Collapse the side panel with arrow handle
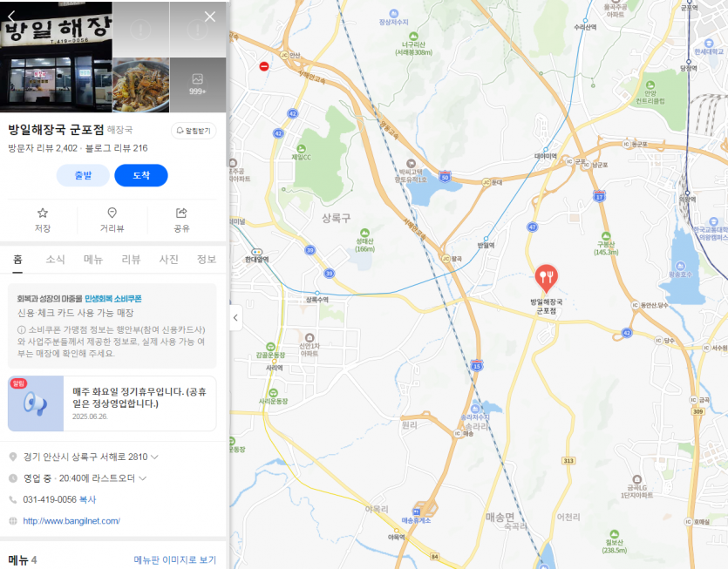The height and width of the screenshot is (569, 728). tap(236, 317)
